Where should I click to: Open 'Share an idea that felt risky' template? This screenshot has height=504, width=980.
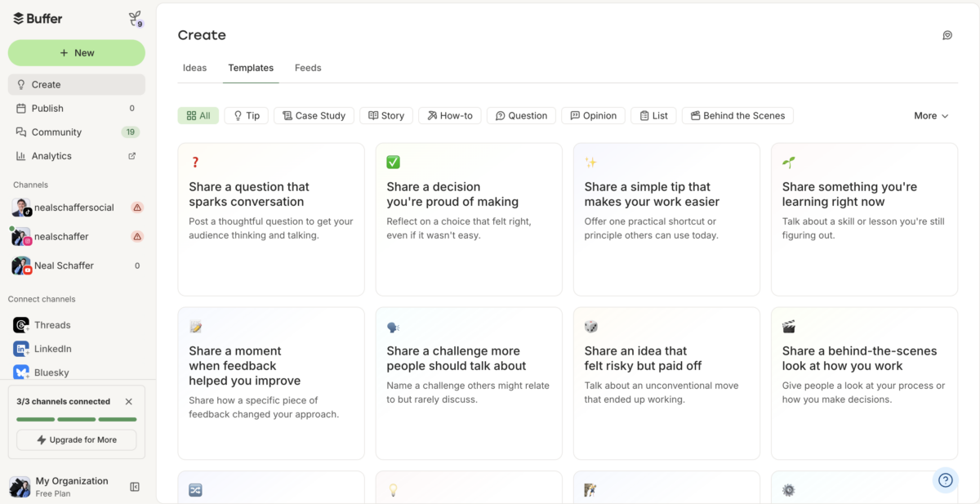666,384
